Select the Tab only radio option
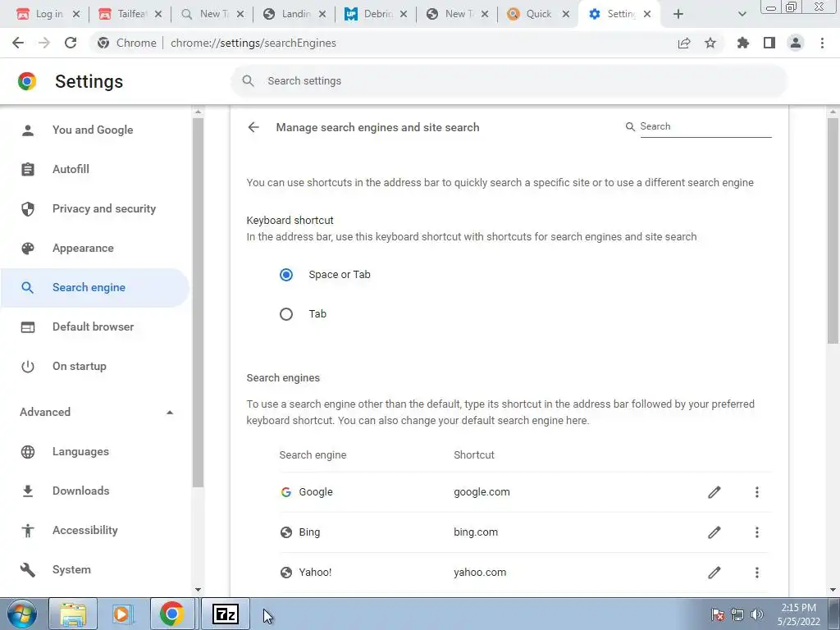 click(x=286, y=314)
